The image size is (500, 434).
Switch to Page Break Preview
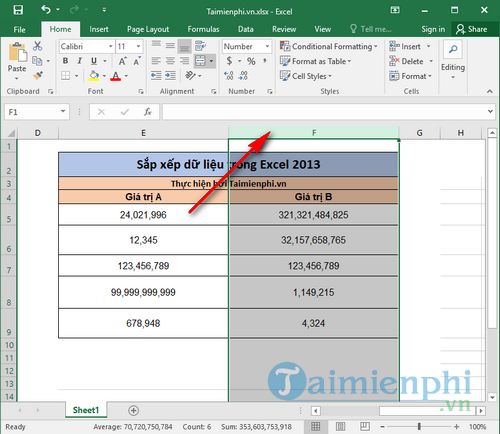pyautogui.click(x=365, y=427)
